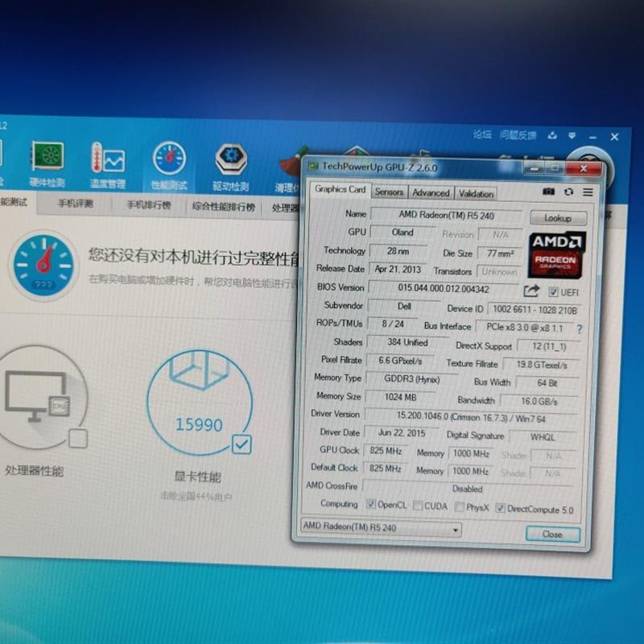Open overall performance ranking (综合性能排行榜) tab

pyautogui.click(x=224, y=207)
